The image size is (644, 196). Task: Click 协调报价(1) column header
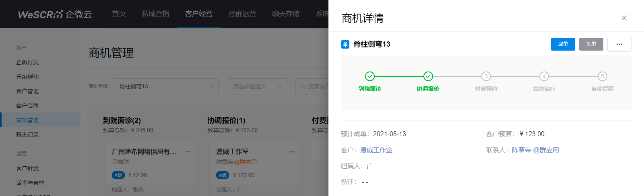[226, 120]
